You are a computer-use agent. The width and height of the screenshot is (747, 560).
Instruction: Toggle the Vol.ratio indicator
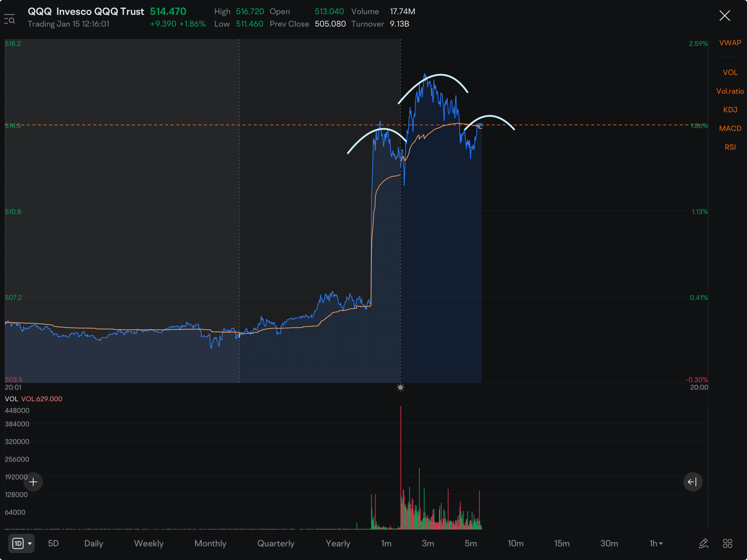(x=730, y=91)
